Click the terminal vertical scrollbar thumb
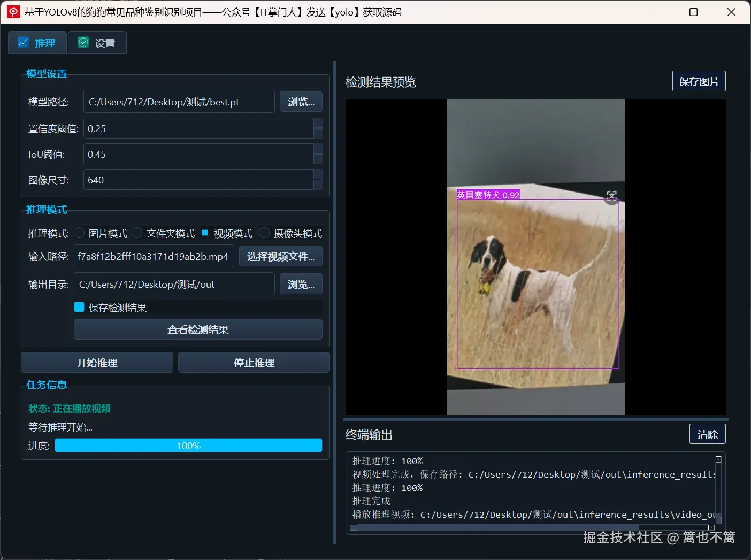 (718, 517)
